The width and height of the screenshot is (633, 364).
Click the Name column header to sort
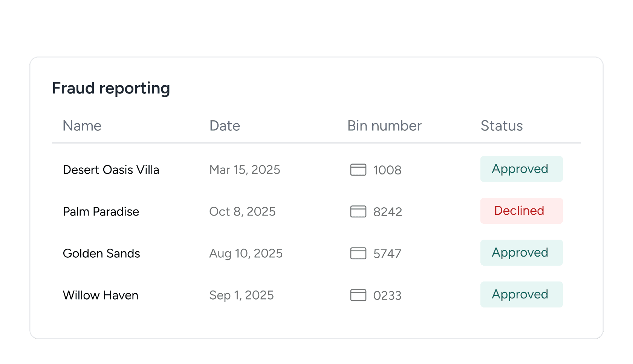(x=82, y=125)
